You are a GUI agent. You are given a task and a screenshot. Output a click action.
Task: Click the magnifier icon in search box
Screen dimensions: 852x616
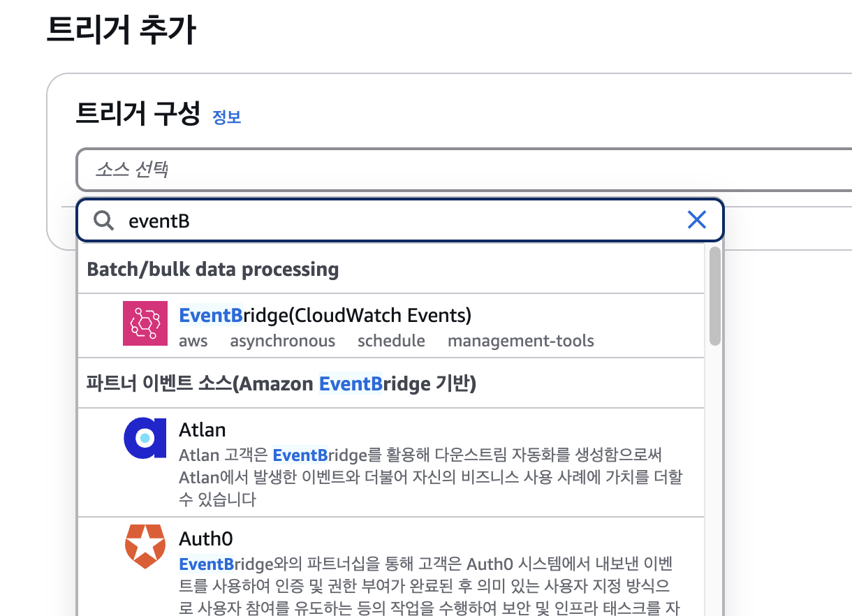[103, 221]
